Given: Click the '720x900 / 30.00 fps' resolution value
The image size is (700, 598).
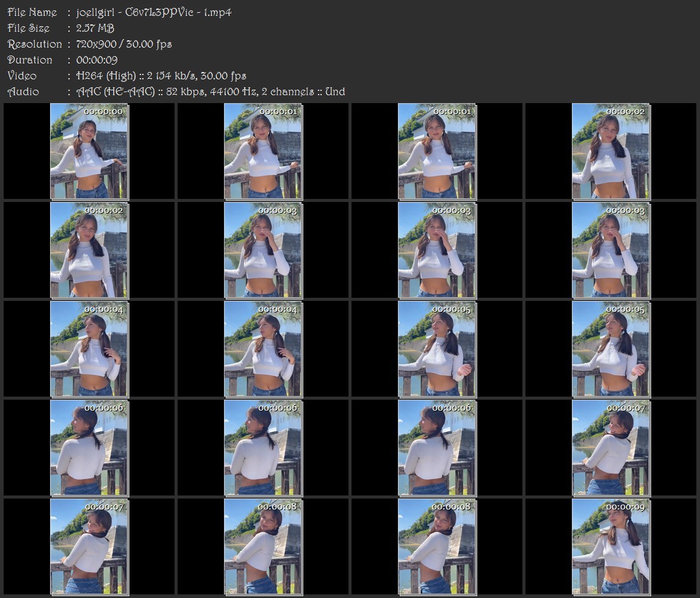Looking at the screenshot, I should [x=124, y=44].
